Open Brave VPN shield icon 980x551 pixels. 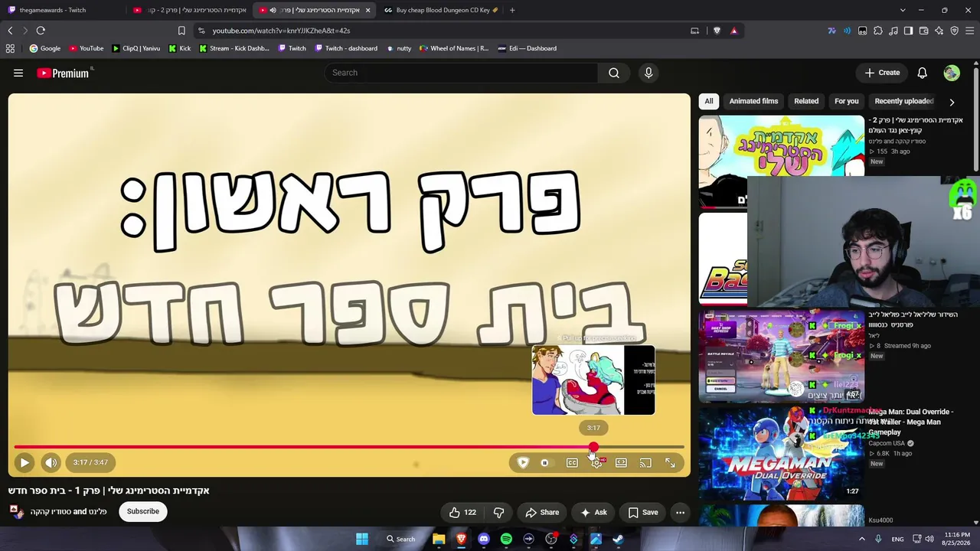pos(954,31)
